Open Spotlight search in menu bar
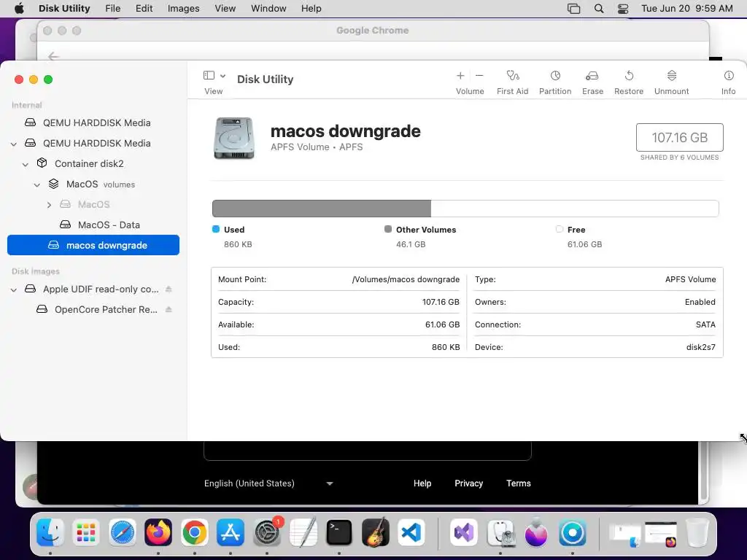The width and height of the screenshot is (747, 560). [599, 9]
